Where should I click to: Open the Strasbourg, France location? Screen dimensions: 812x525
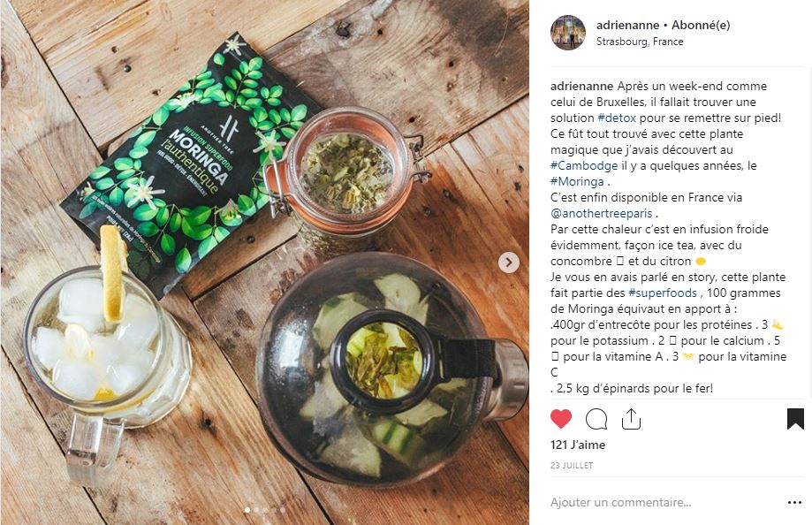pyautogui.click(x=640, y=42)
